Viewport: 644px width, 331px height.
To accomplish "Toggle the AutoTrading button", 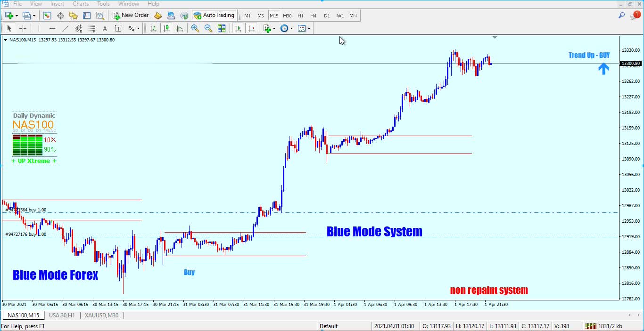I will [x=214, y=16].
